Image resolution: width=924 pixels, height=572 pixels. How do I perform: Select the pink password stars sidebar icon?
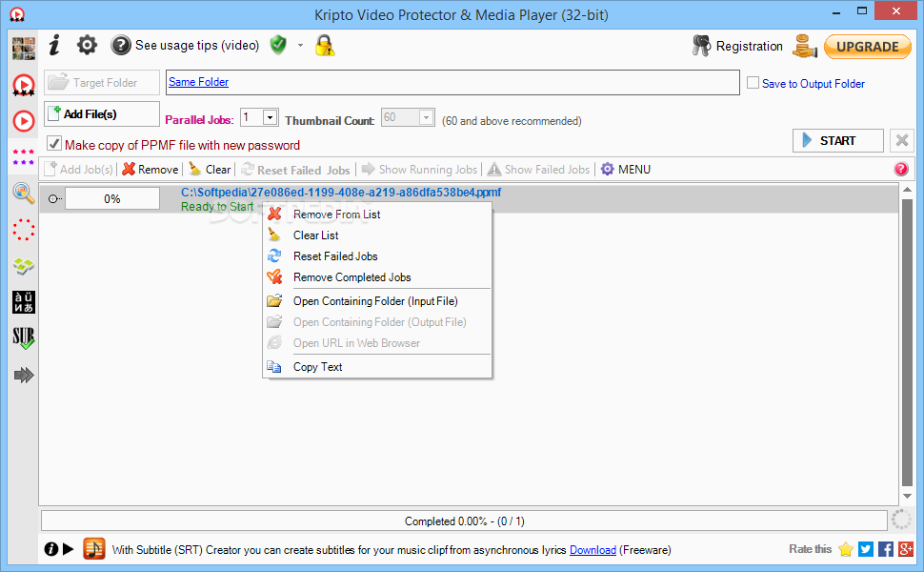coord(24,156)
